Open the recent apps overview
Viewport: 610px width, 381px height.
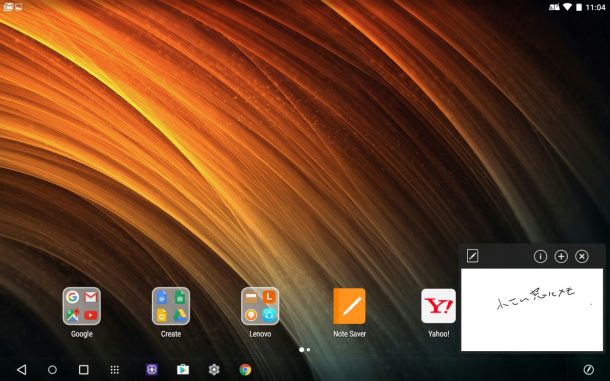click(84, 369)
